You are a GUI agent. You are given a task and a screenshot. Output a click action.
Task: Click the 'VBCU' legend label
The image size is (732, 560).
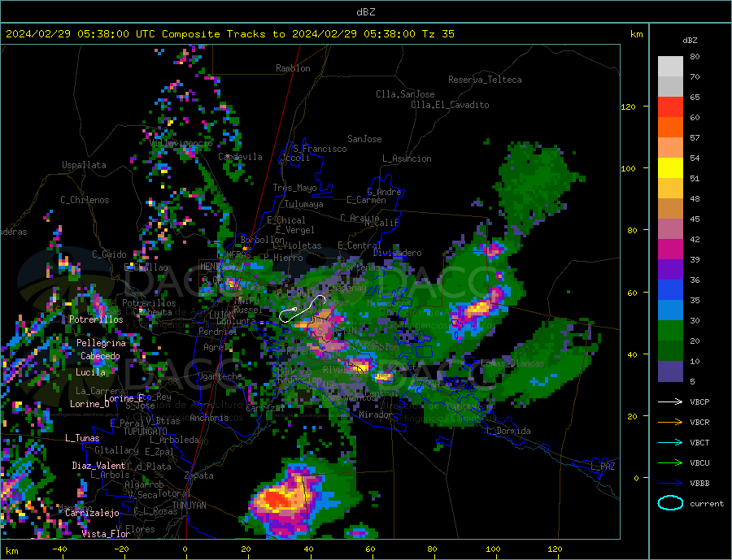(x=699, y=463)
